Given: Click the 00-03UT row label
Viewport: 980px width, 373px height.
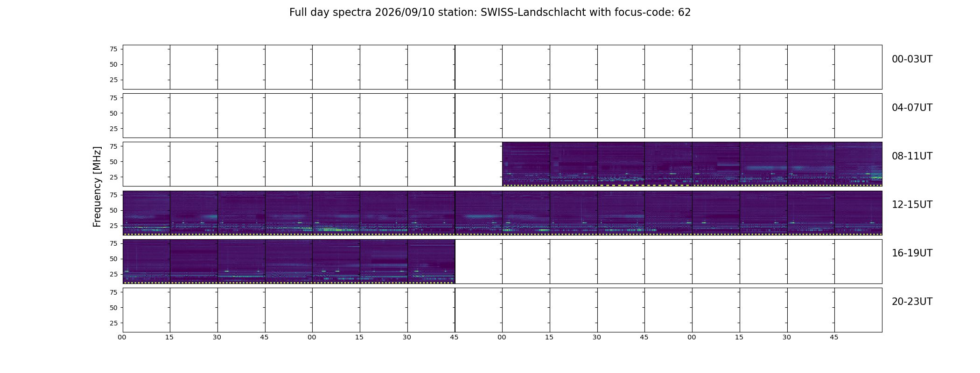Looking at the screenshot, I should [912, 59].
